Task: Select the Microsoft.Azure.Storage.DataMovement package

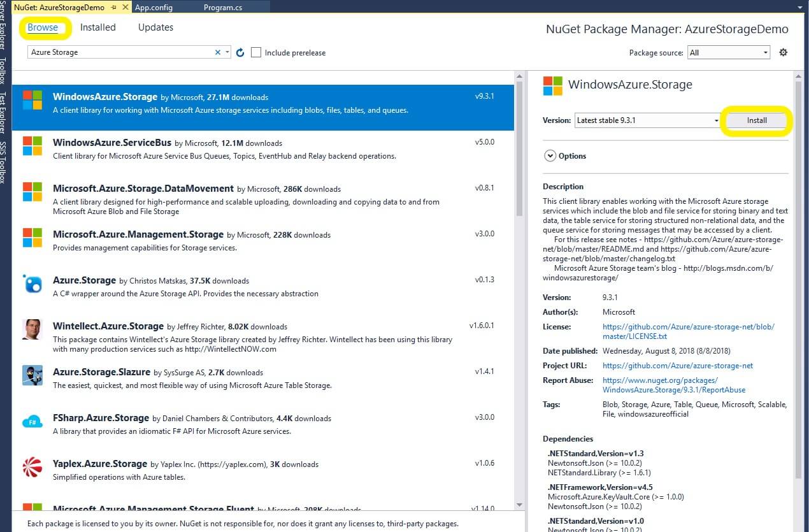Action: [x=143, y=189]
